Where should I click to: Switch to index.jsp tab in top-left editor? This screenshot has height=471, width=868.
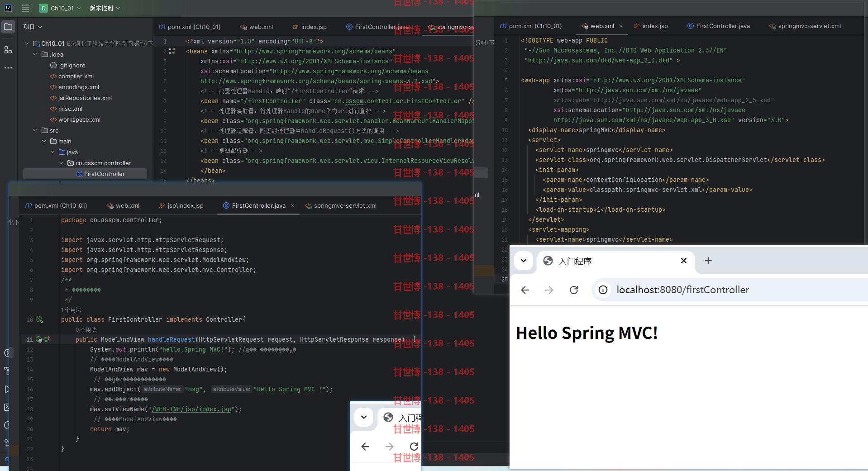tap(310, 27)
